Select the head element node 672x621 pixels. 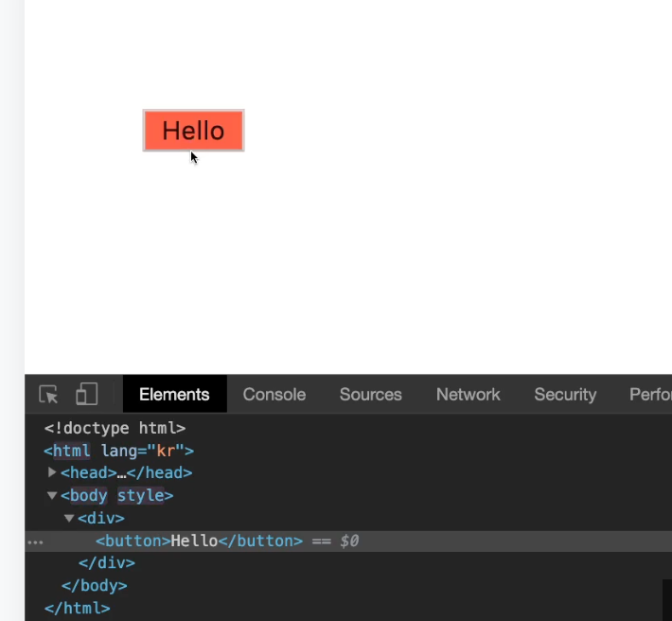(127, 472)
